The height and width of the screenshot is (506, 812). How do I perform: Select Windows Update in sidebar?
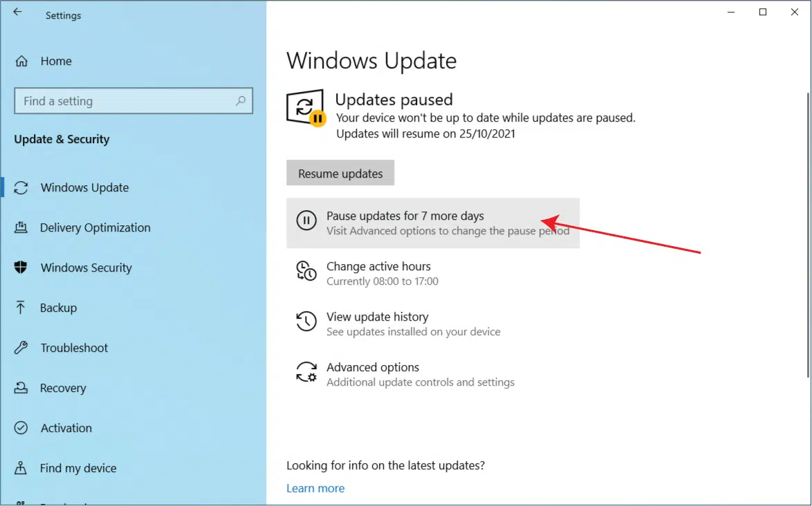coord(84,187)
